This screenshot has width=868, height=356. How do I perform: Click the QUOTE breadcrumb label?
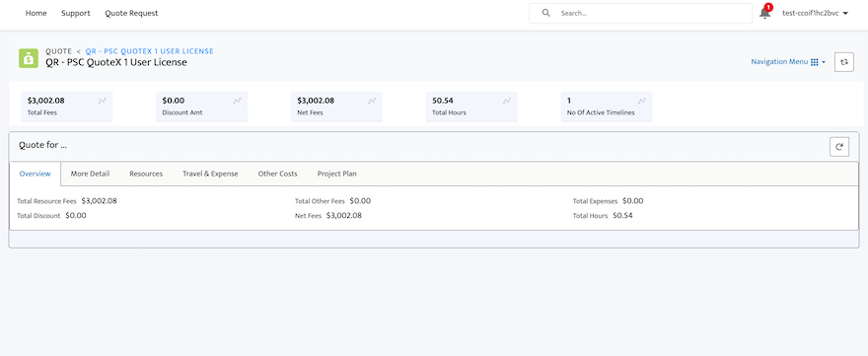[x=58, y=51]
